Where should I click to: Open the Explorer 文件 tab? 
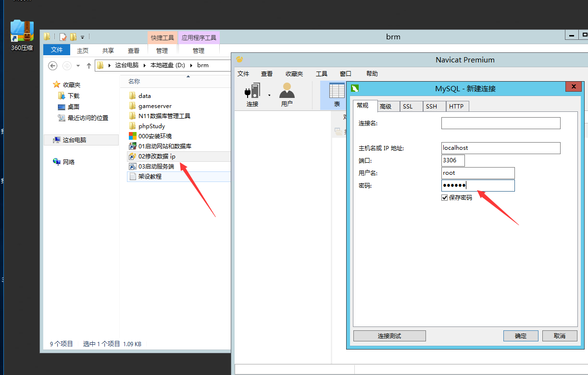tap(57, 50)
